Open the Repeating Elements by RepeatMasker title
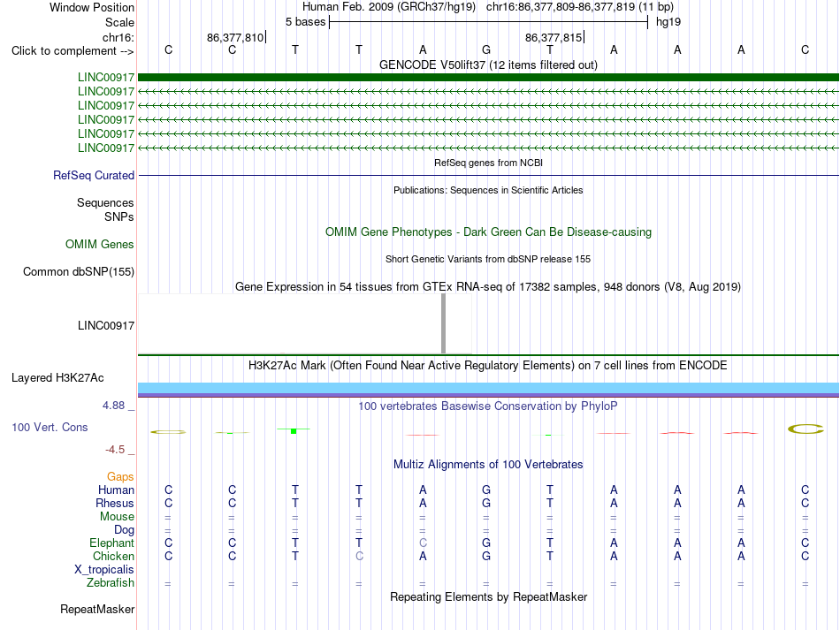 coord(488,596)
